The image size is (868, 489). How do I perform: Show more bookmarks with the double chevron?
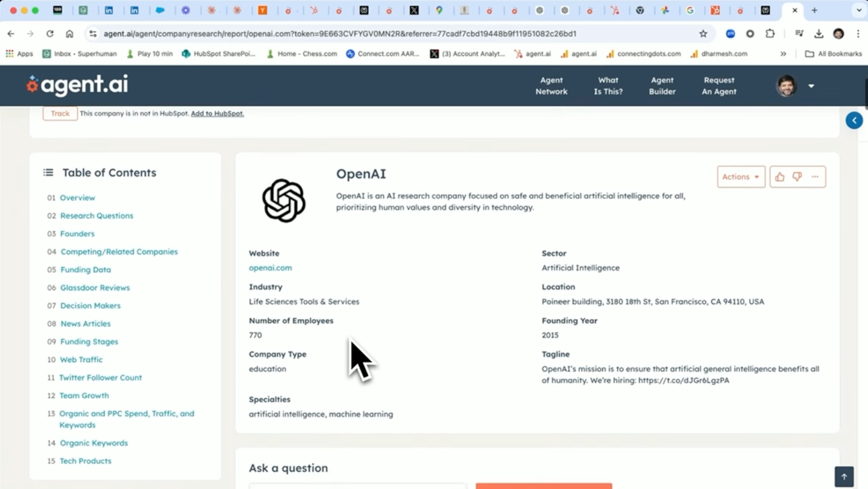click(x=783, y=54)
